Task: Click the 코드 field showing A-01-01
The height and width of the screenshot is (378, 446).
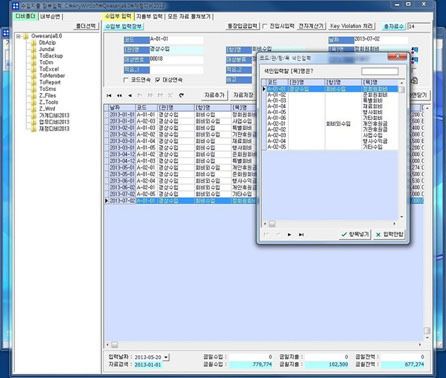Action: 177,40
